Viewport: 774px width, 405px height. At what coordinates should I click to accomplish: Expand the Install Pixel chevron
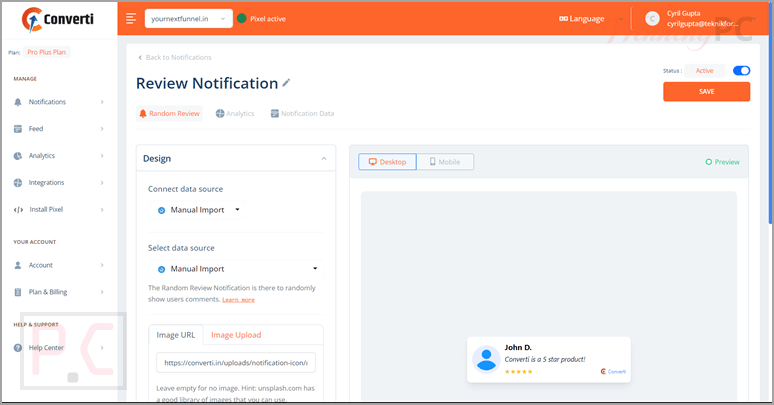click(102, 209)
